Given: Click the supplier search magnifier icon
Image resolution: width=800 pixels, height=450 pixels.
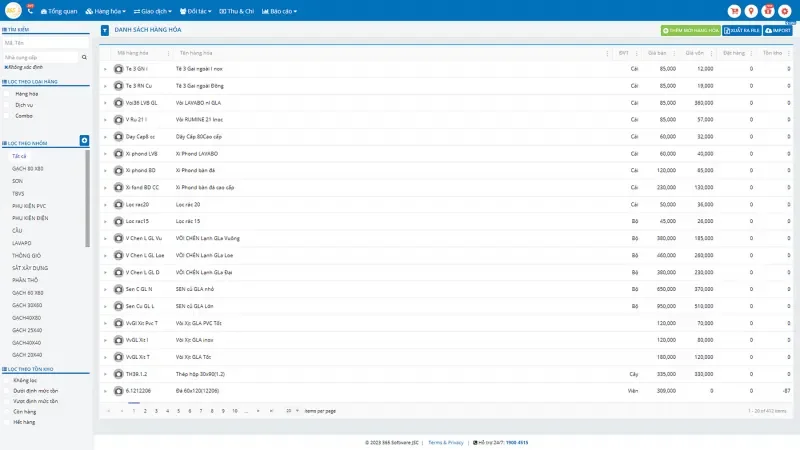Looking at the screenshot, I should (x=84, y=58).
